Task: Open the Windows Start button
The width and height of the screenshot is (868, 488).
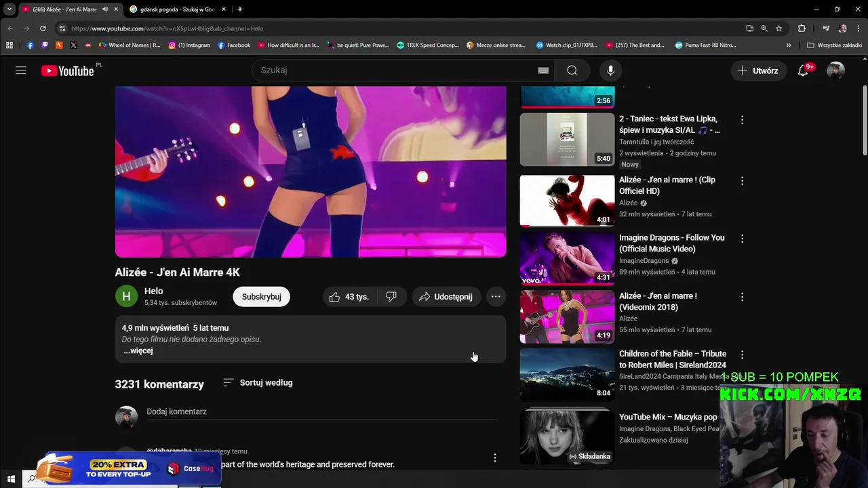Action: pyautogui.click(x=11, y=479)
